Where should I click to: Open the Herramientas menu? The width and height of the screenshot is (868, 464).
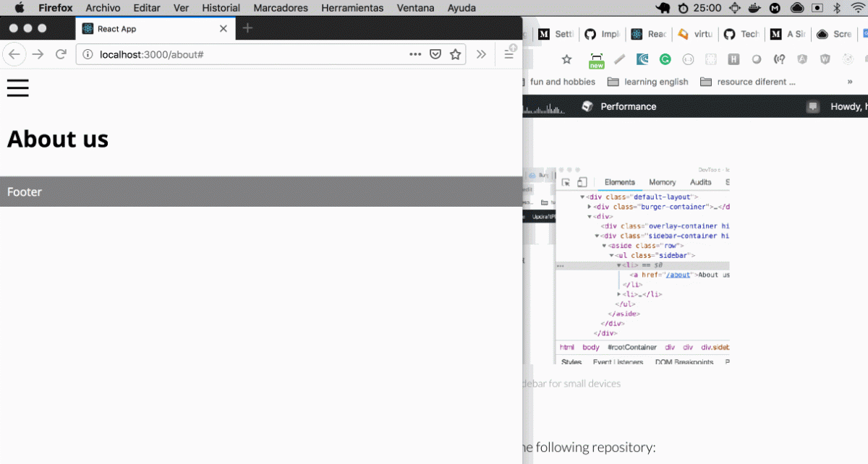point(352,8)
